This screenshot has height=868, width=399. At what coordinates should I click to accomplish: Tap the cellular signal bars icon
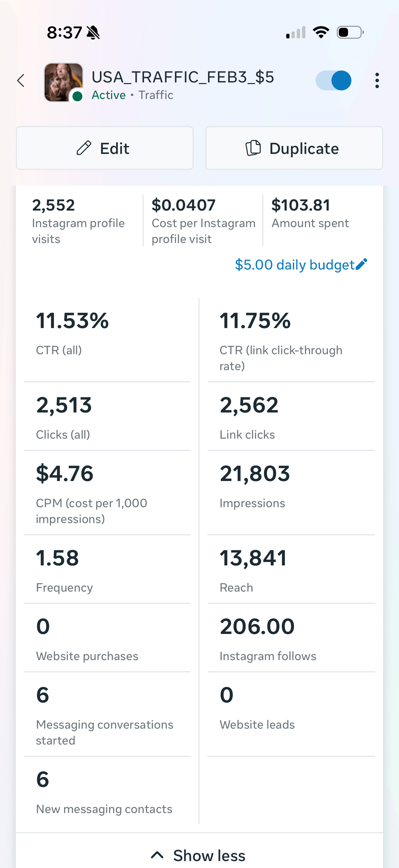click(x=296, y=32)
